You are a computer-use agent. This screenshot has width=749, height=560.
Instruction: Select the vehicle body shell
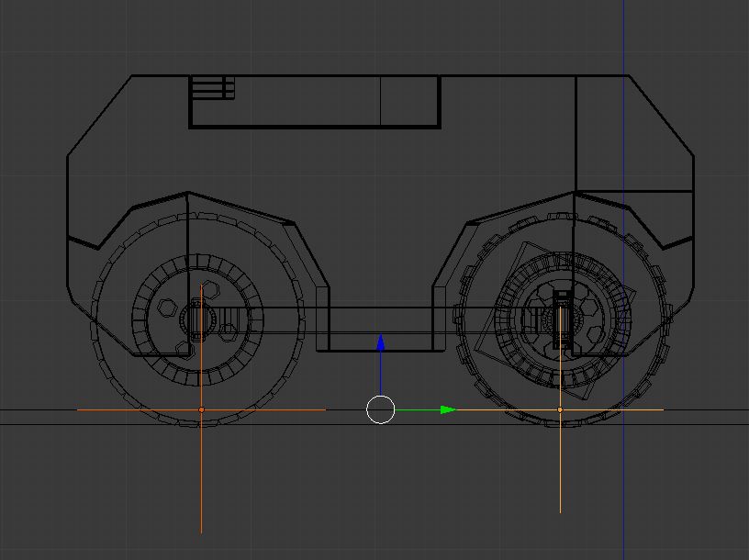click(367, 156)
